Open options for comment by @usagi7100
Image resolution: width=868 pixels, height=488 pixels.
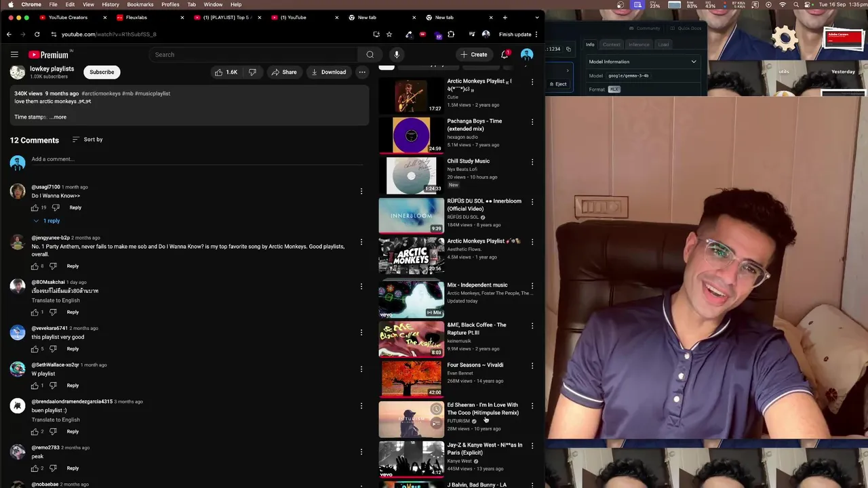[361, 191]
